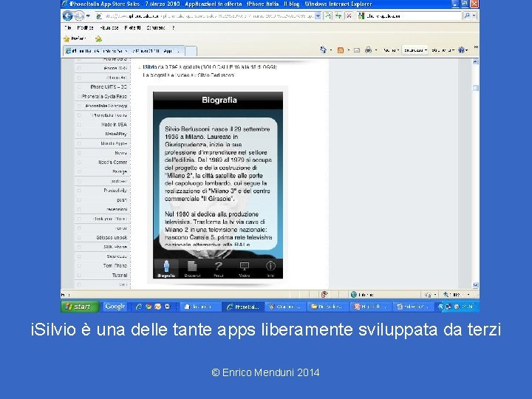Viewport: 532px width, 399px height.
Task: Click the popup blocker status bar icon
Action: click(x=324, y=295)
